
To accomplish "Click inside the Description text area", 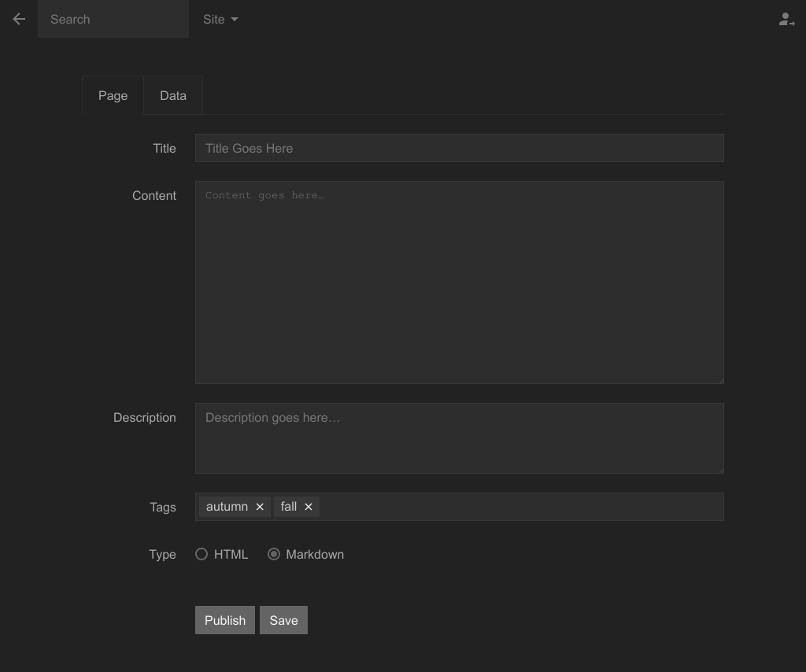I will [459, 438].
